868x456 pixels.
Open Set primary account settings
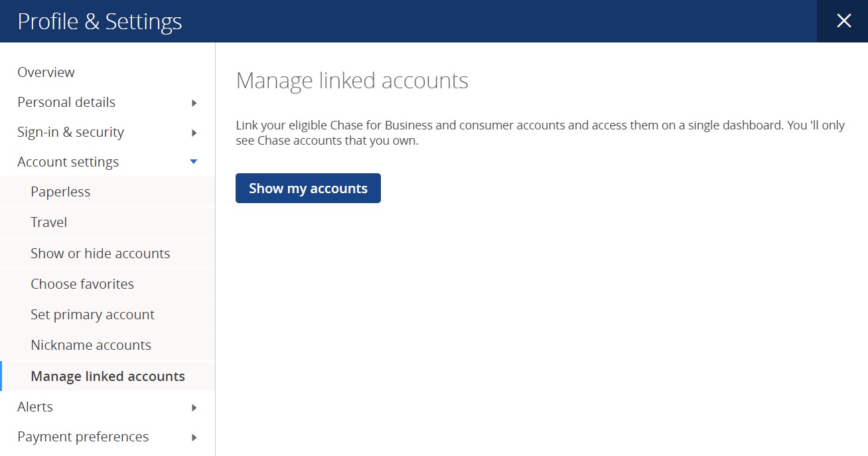pos(92,314)
